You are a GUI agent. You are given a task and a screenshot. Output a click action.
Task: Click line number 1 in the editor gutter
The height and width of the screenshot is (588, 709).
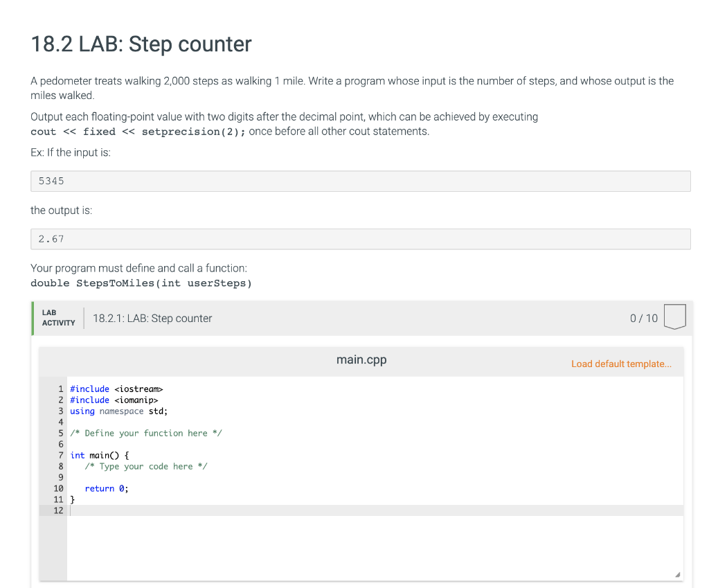[x=60, y=389]
